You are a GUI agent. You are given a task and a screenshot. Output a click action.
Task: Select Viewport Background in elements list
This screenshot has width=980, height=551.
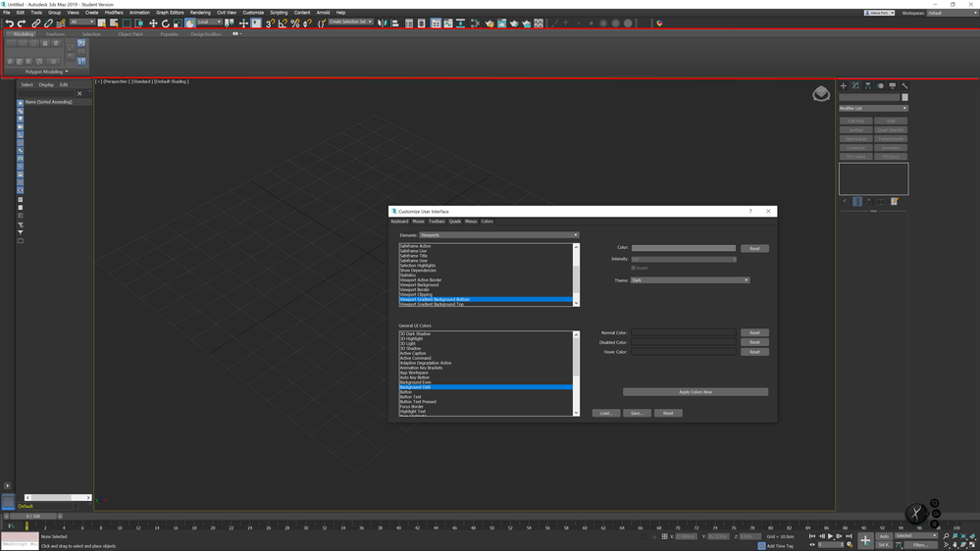tap(420, 285)
